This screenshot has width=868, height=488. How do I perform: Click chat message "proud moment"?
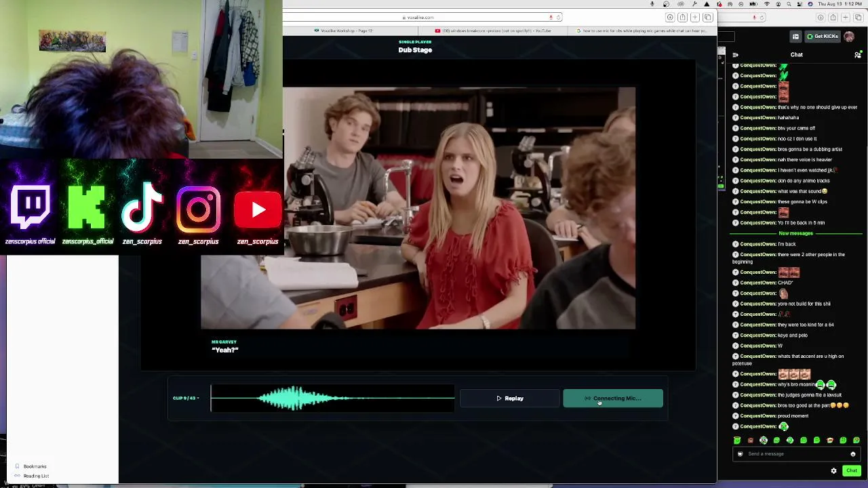[x=793, y=416]
